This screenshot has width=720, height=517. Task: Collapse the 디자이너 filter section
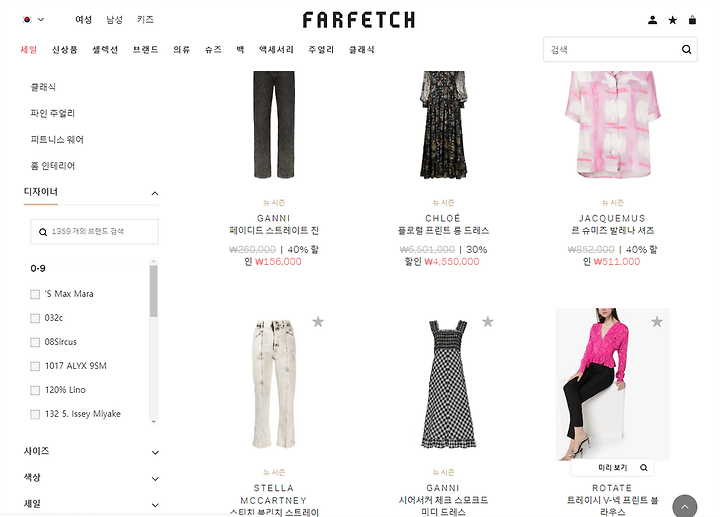pyautogui.click(x=155, y=193)
